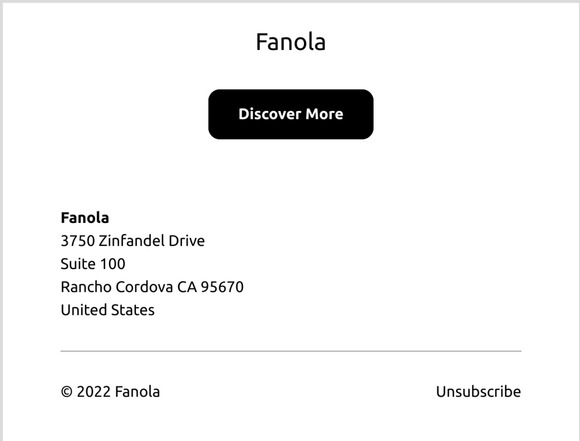
Task: Click the year 2022 in the footer
Action: pos(94,391)
